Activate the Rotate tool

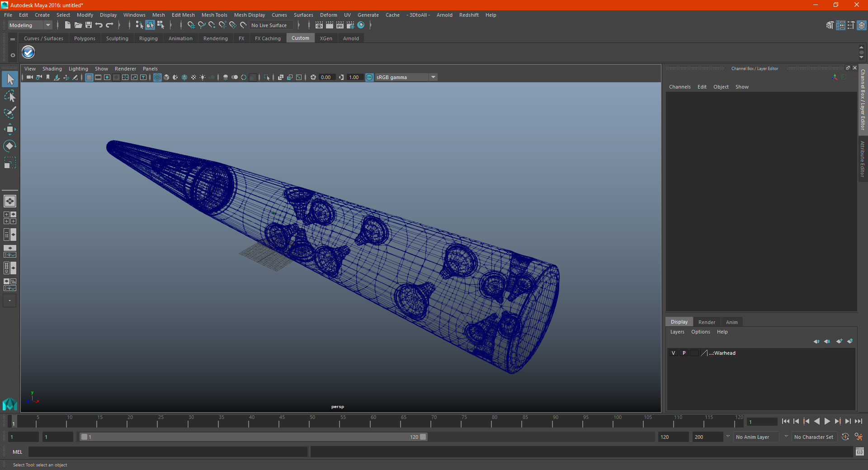pos(10,146)
